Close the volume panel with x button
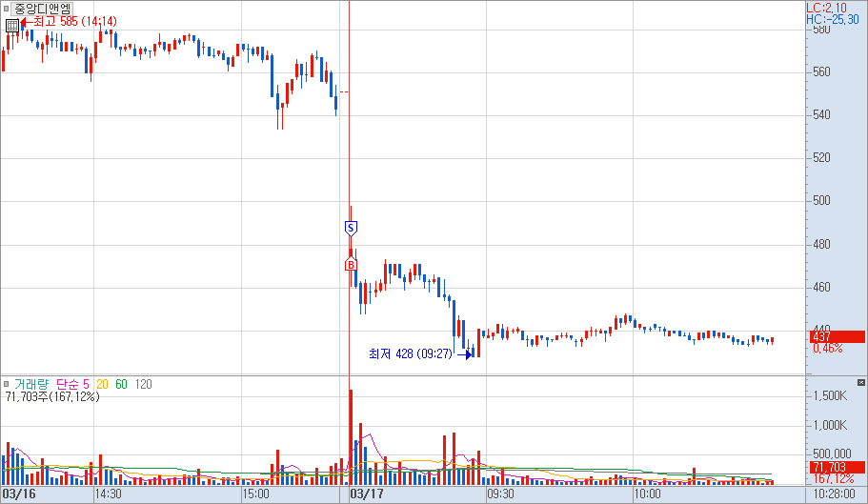The width and height of the screenshot is (868, 504). point(860,382)
